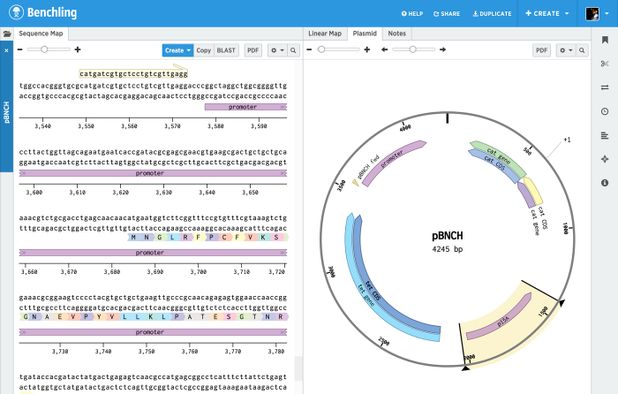
Task: Open sequence map settings gear
Action: (x=277, y=50)
